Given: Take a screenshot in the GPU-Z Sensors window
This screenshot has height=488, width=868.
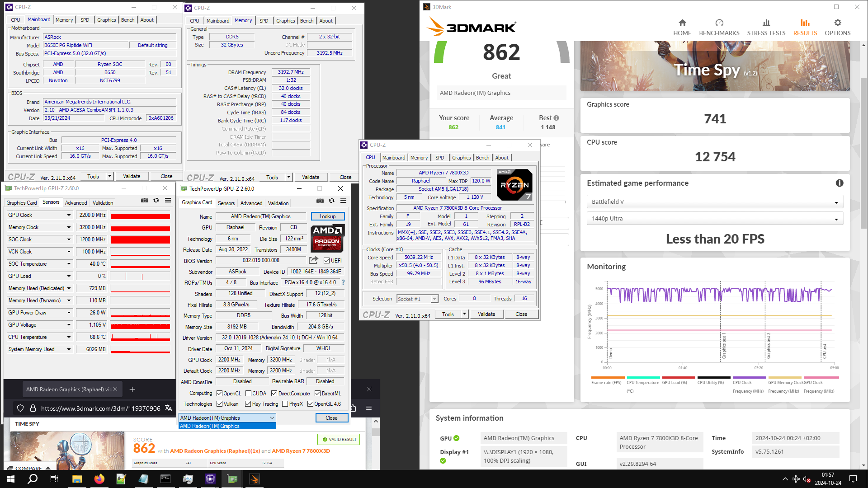Looking at the screenshot, I should click(145, 201).
